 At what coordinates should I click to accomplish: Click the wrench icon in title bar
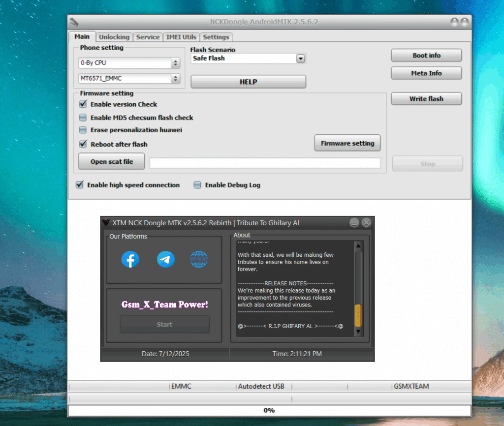point(74,22)
